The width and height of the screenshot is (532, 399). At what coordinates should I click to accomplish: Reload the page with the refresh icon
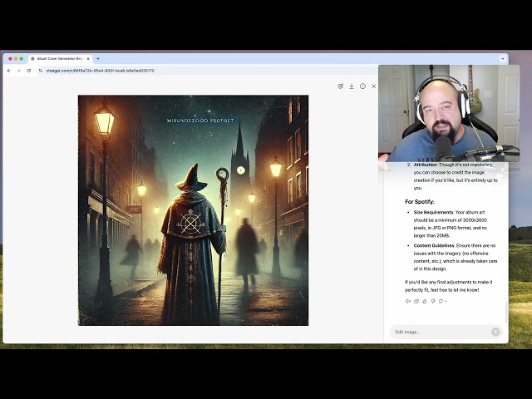(x=29, y=71)
